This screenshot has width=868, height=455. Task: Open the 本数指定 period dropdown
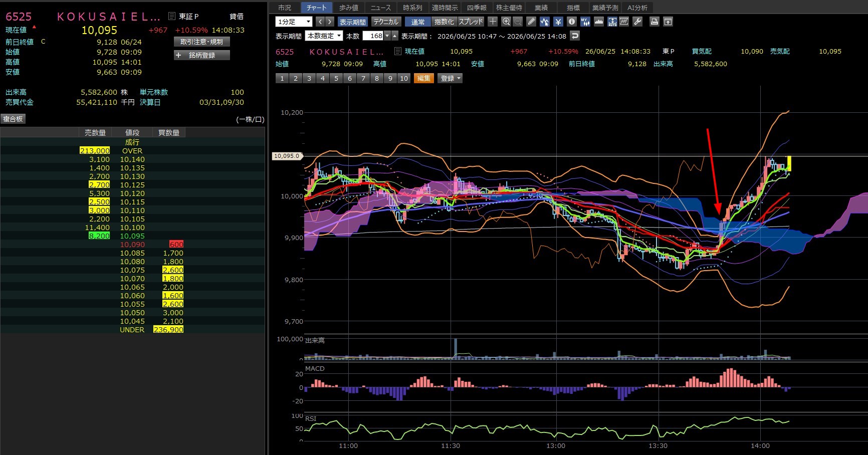pyautogui.click(x=324, y=36)
